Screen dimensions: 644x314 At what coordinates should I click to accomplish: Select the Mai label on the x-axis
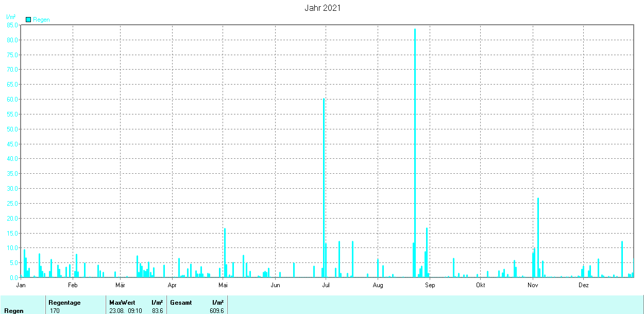pyautogui.click(x=223, y=285)
